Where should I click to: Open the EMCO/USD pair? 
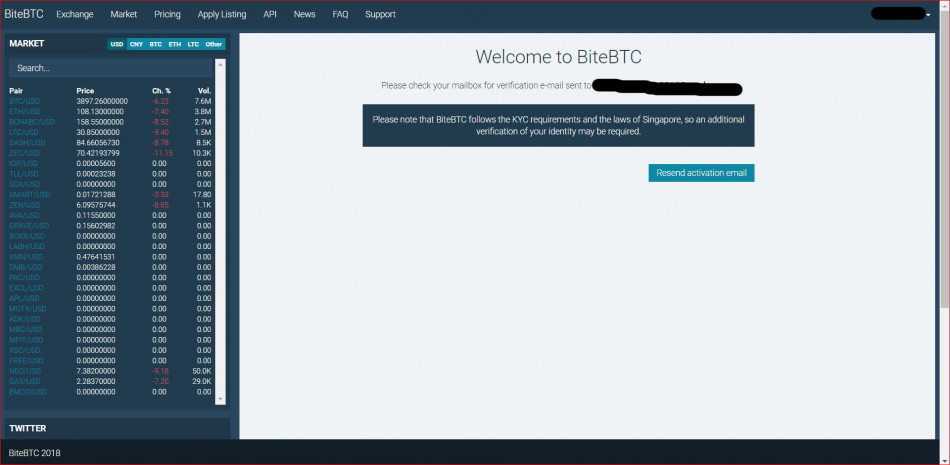coord(27,392)
